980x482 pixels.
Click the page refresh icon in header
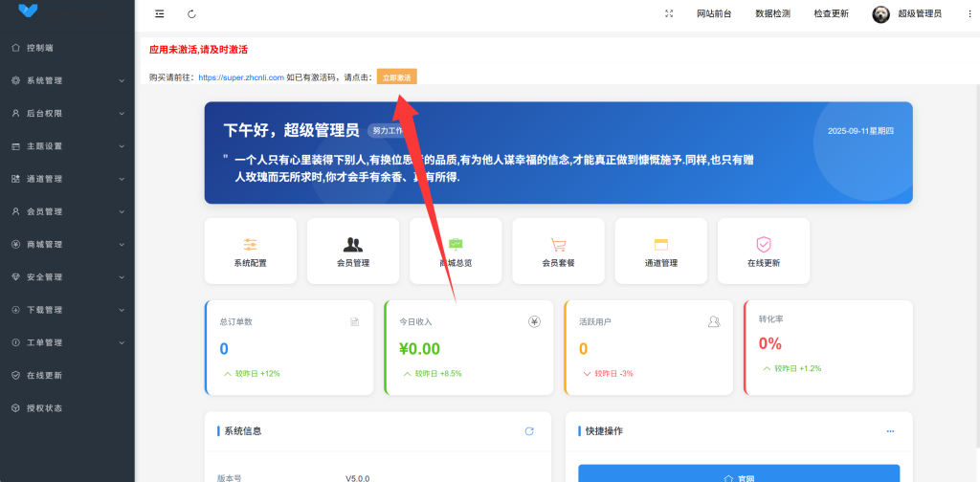pos(191,13)
